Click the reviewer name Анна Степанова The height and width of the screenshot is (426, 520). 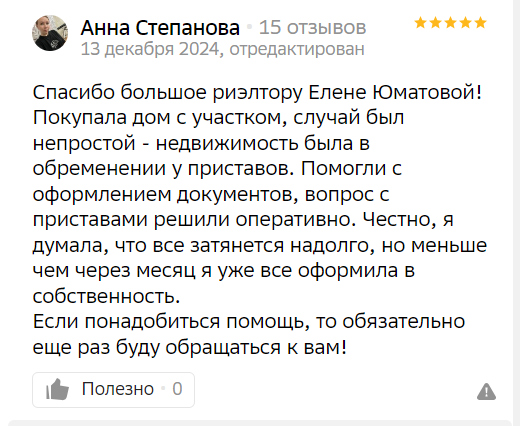pyautogui.click(x=160, y=27)
